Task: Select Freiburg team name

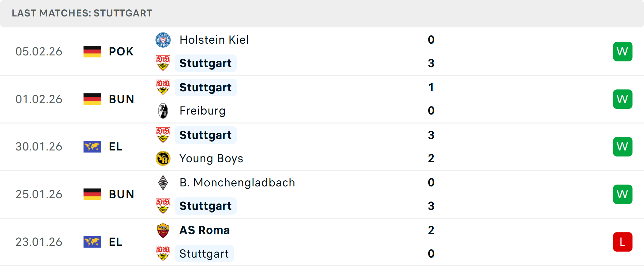Action: (203, 111)
